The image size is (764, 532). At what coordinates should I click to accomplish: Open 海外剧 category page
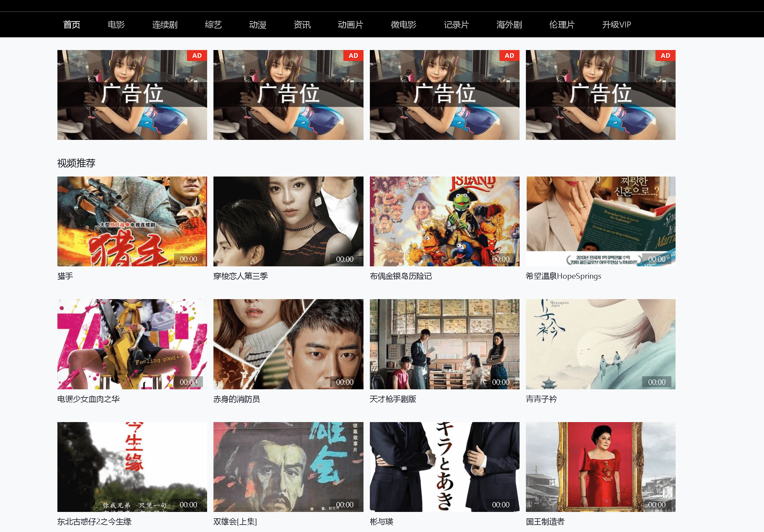pyautogui.click(x=507, y=24)
